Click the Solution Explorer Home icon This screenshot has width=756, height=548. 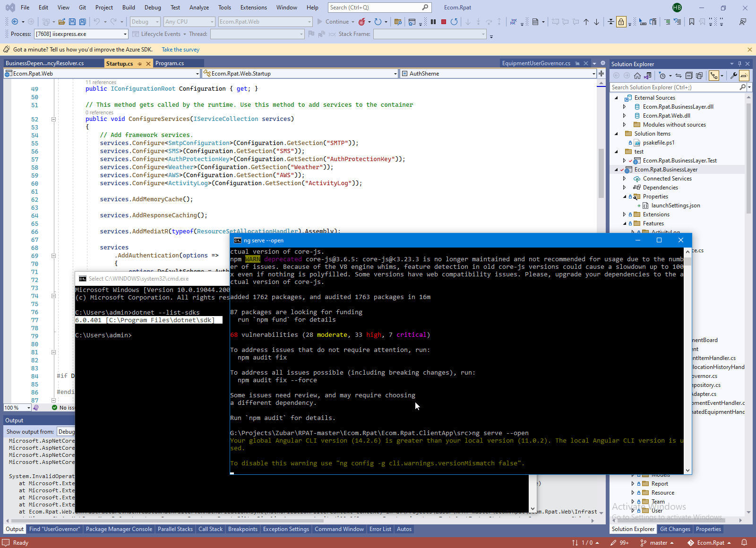(x=637, y=76)
